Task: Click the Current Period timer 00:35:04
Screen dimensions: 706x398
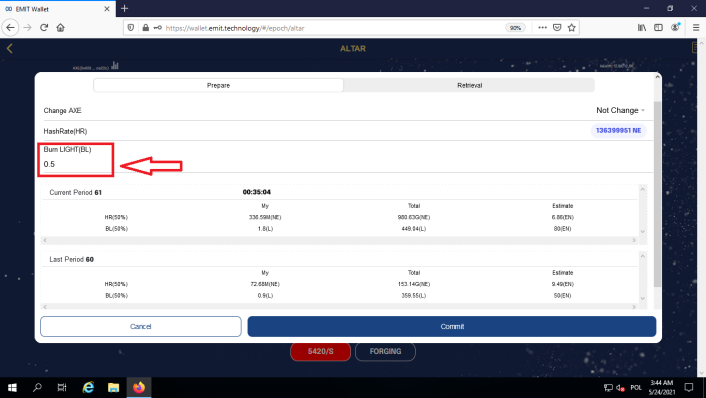Action: coord(257,192)
